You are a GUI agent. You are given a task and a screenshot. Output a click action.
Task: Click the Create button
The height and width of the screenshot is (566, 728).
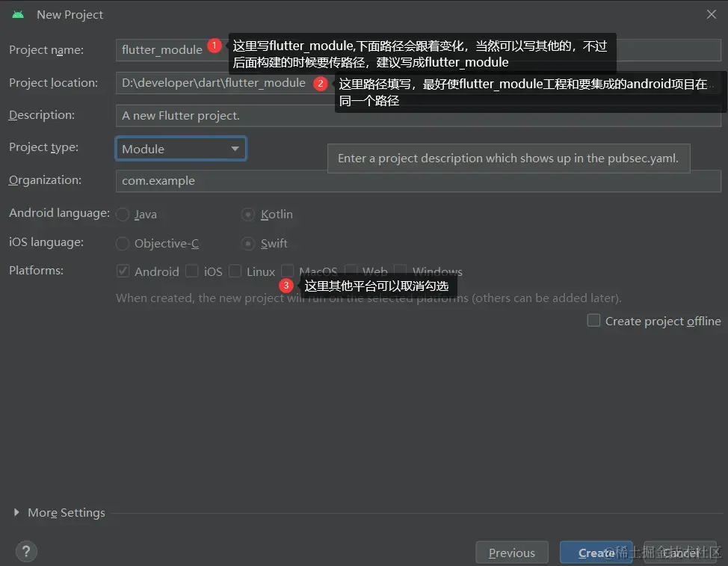(x=596, y=553)
